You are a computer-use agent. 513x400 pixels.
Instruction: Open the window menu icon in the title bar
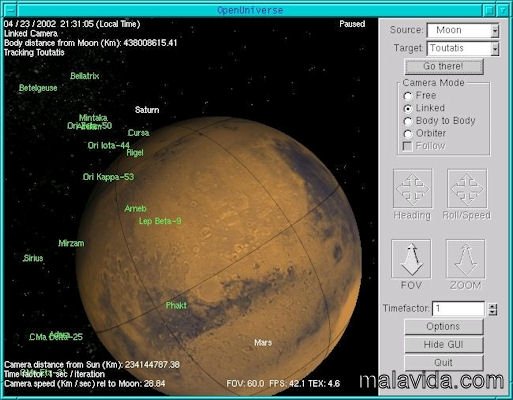tap(10, 11)
